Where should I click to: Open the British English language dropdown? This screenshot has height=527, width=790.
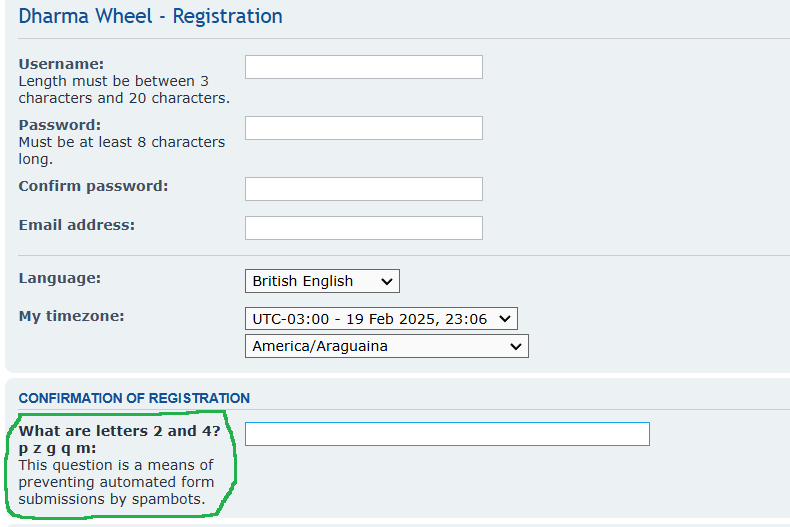322,281
